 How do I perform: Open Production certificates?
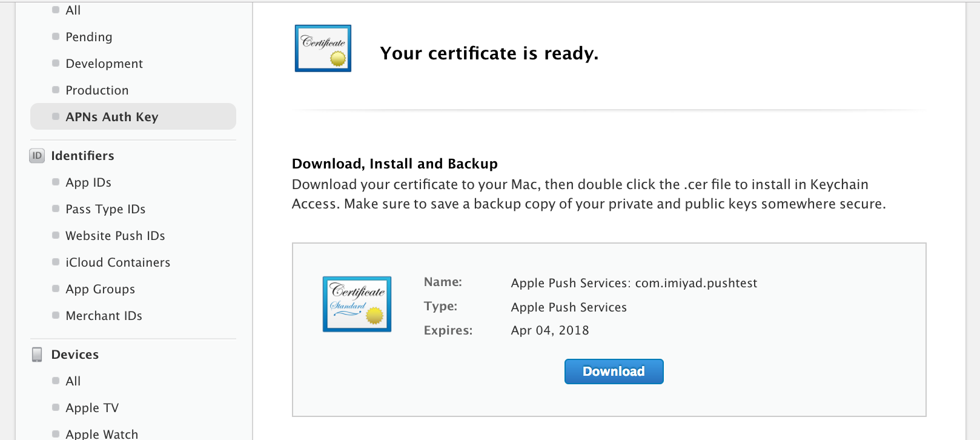click(x=97, y=90)
